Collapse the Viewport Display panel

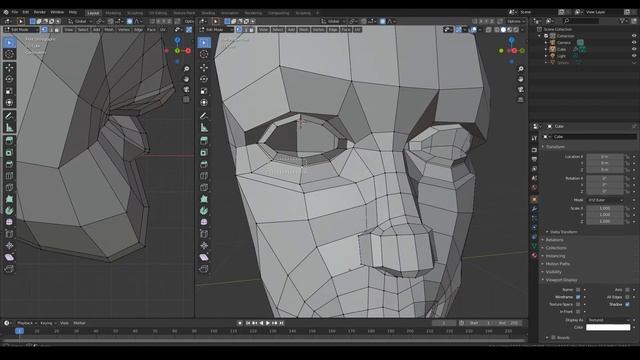point(560,280)
